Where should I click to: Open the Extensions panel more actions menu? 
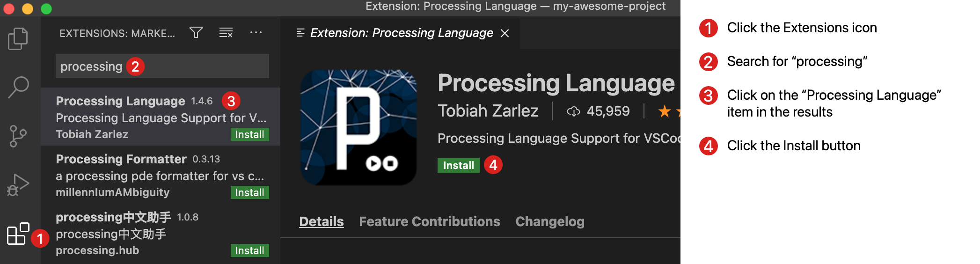click(256, 33)
